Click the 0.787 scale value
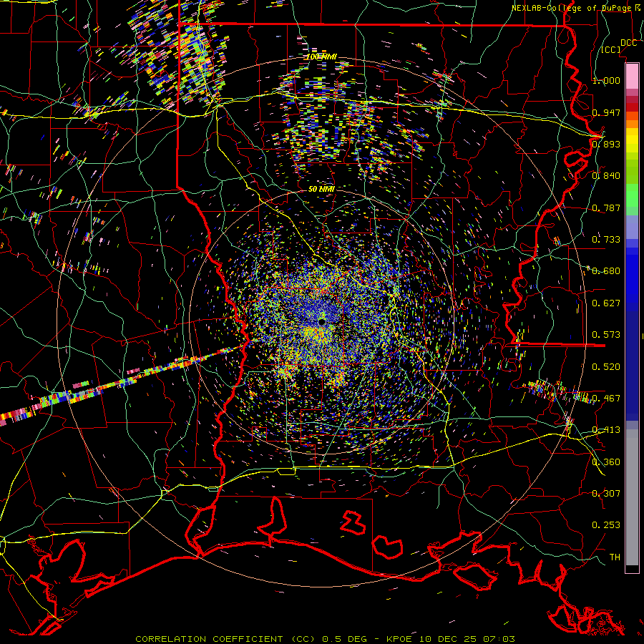This screenshot has height=644, width=644. point(606,208)
